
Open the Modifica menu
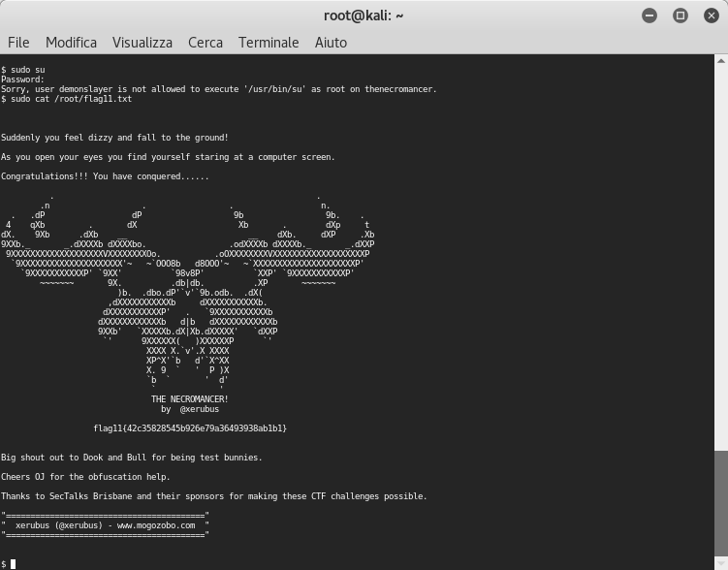tap(71, 43)
